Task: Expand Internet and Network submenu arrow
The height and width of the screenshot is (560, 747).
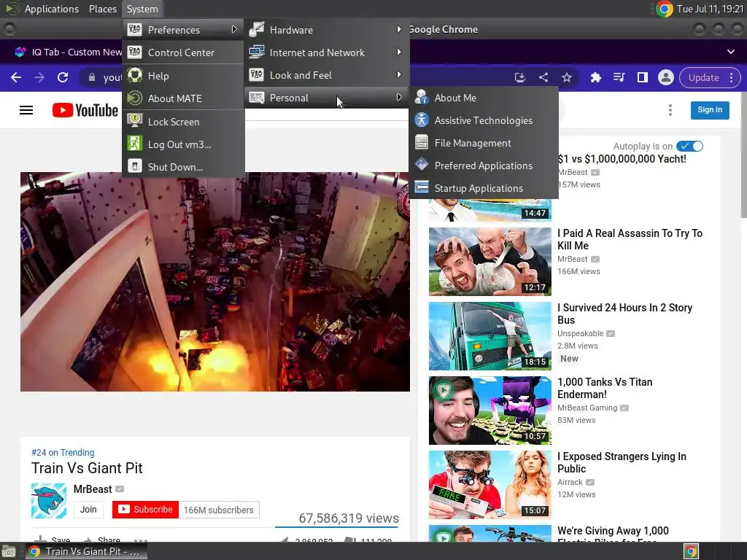Action: point(399,52)
